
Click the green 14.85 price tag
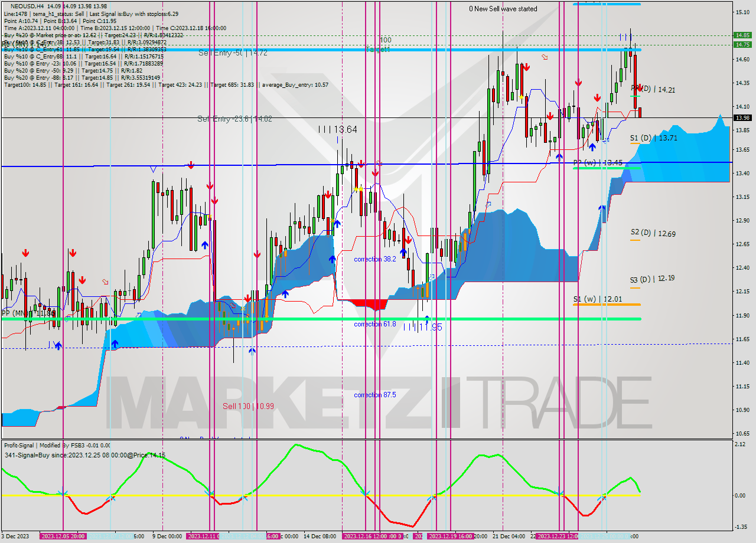742,35
